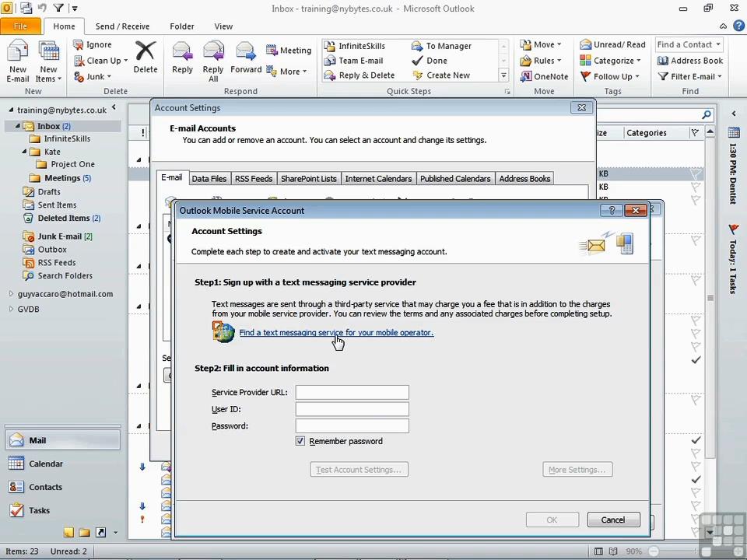Image resolution: width=747 pixels, height=560 pixels.
Task: Open the Contacts navigation pane
Action: (62, 487)
